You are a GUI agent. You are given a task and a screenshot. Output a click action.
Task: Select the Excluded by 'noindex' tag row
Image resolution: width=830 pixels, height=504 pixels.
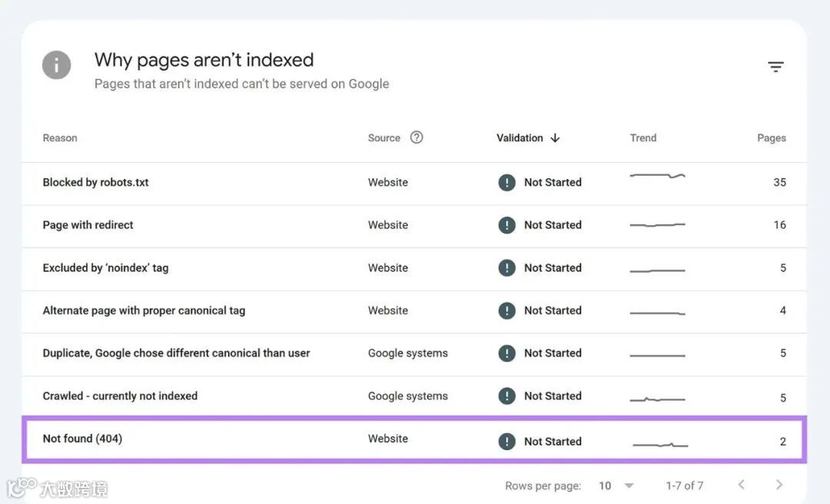pos(105,268)
